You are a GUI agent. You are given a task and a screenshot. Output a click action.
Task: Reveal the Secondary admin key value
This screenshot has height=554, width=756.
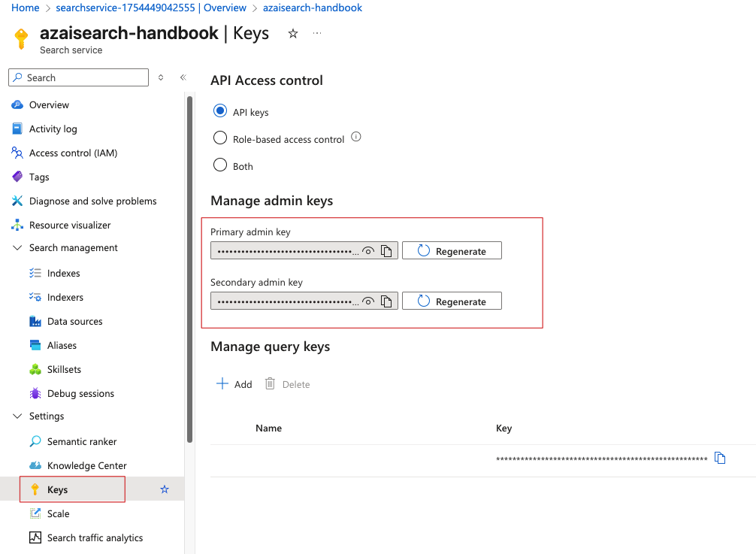369,301
